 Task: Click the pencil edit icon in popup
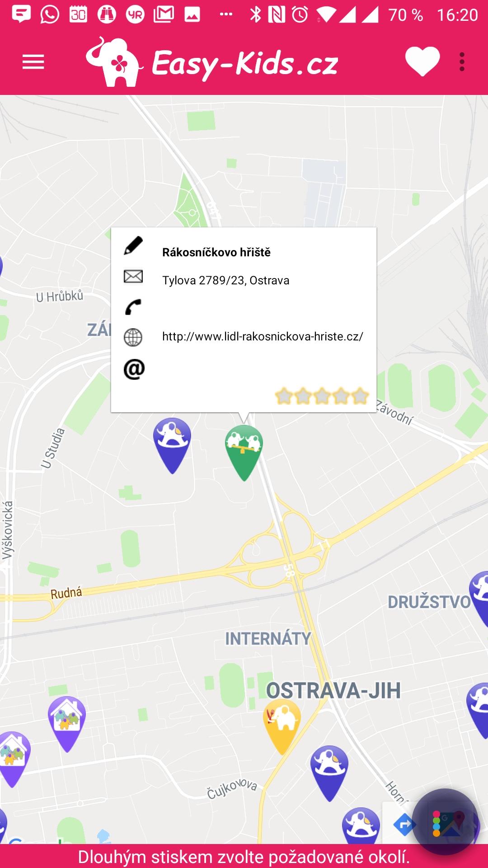coord(133,245)
